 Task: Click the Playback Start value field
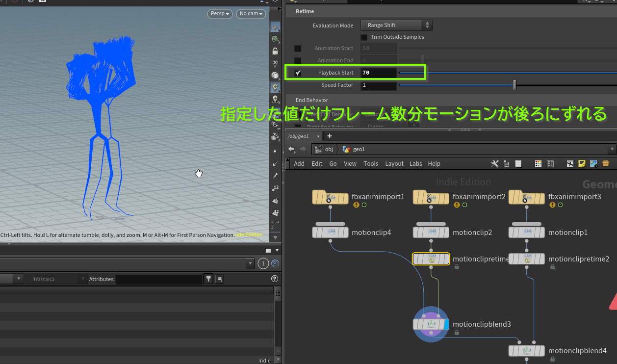[x=379, y=73]
